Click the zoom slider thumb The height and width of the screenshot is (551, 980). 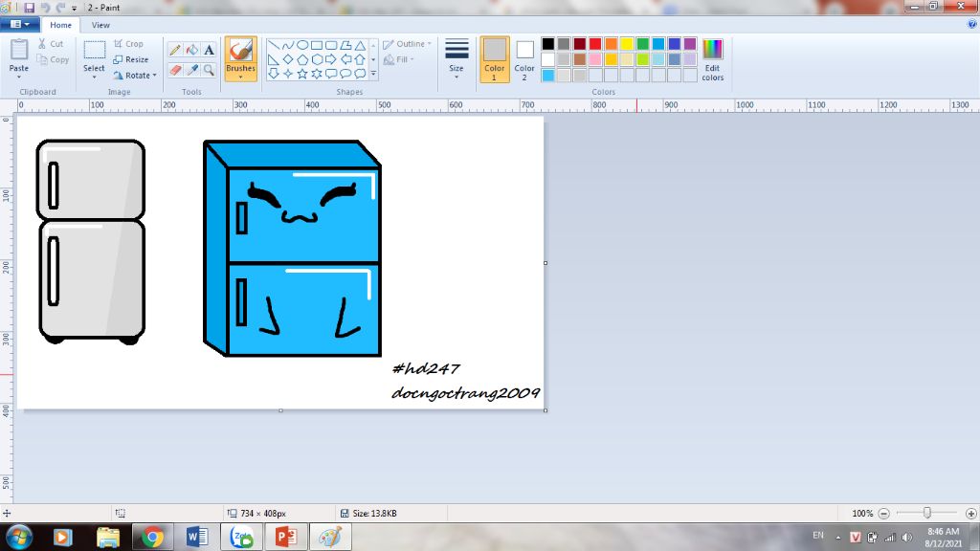tap(927, 513)
